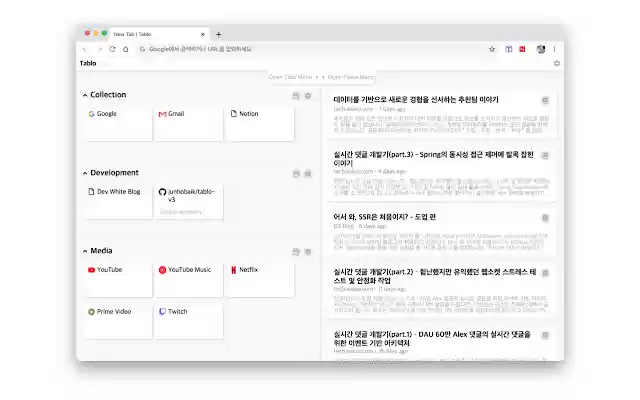
Task: Open the Dev.White Blog bookmark
Action: pos(119,202)
